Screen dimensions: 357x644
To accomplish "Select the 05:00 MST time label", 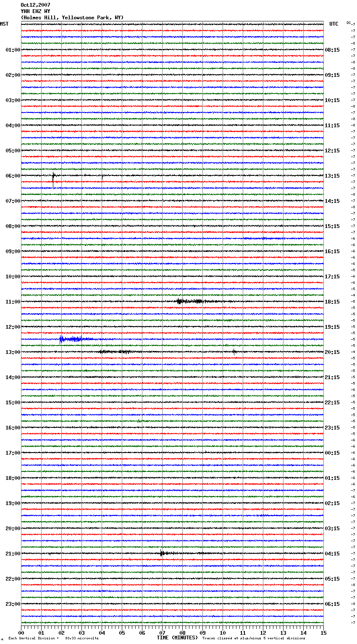I will click(13, 151).
